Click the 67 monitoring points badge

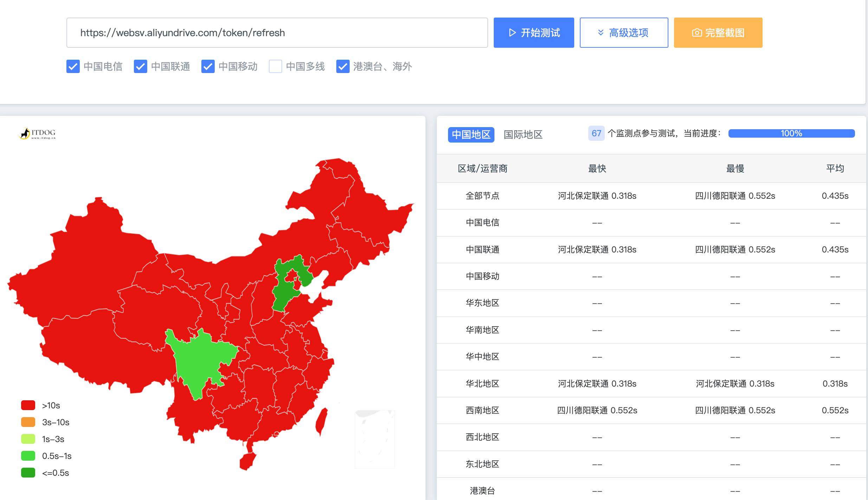click(596, 133)
